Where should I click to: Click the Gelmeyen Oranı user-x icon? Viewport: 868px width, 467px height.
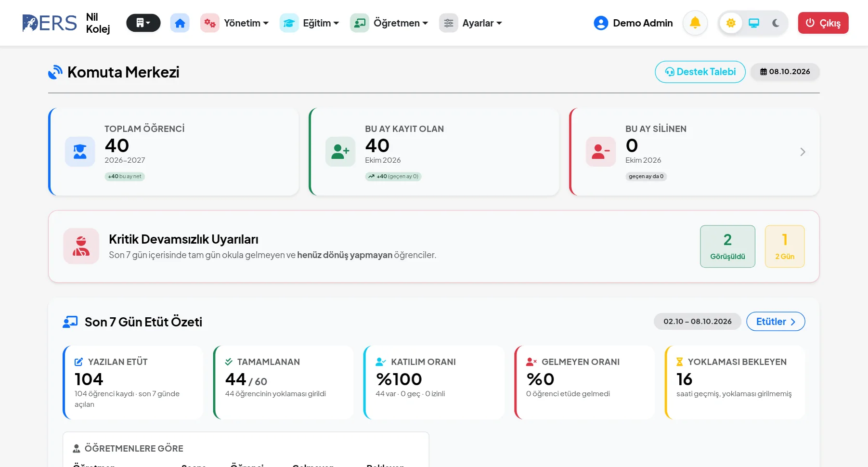[x=531, y=362]
